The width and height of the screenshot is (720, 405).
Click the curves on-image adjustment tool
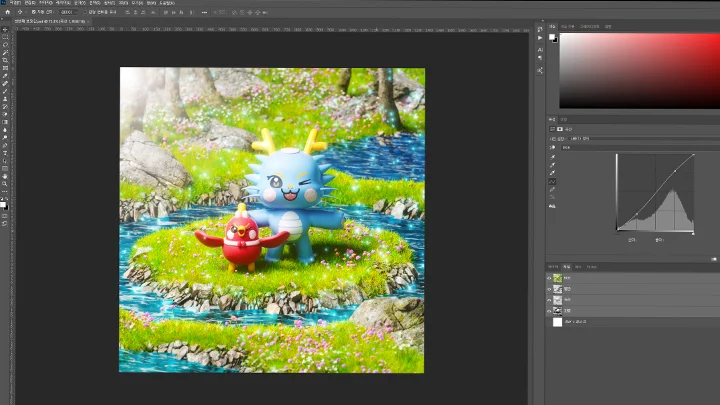(x=552, y=147)
